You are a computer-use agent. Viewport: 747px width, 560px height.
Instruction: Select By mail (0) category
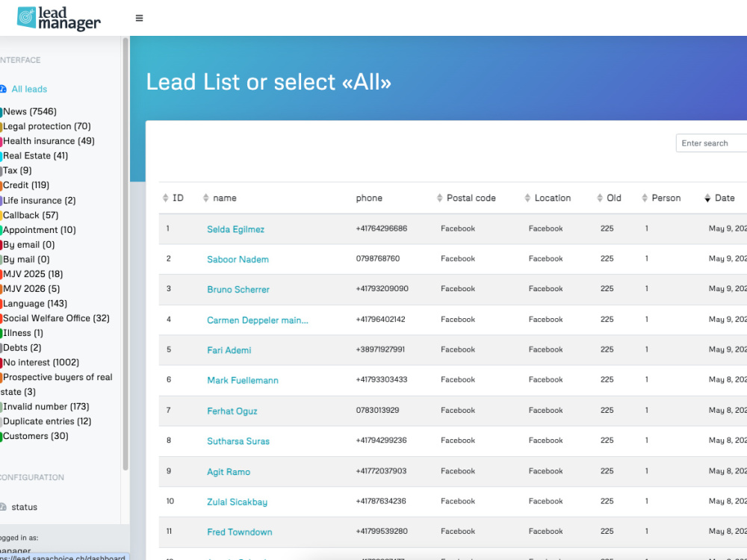point(26,260)
